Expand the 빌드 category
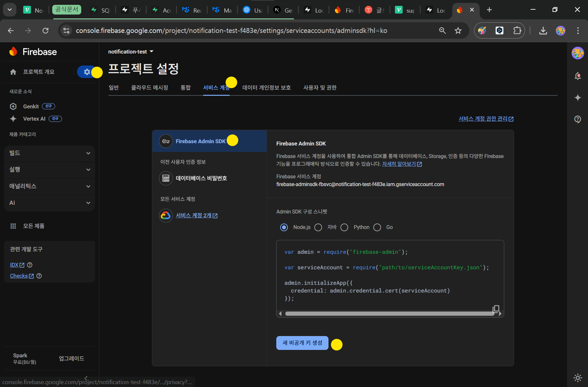This screenshot has height=387, width=588. click(50, 153)
